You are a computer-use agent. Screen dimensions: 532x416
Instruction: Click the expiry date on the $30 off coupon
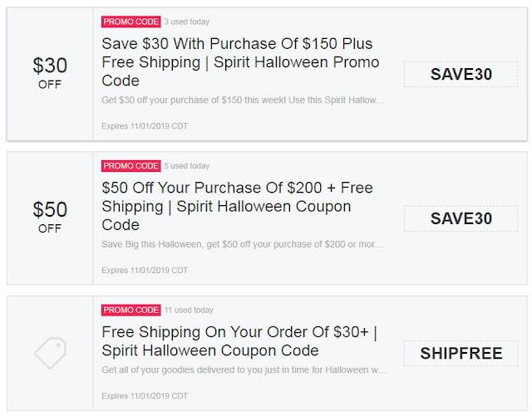click(145, 126)
